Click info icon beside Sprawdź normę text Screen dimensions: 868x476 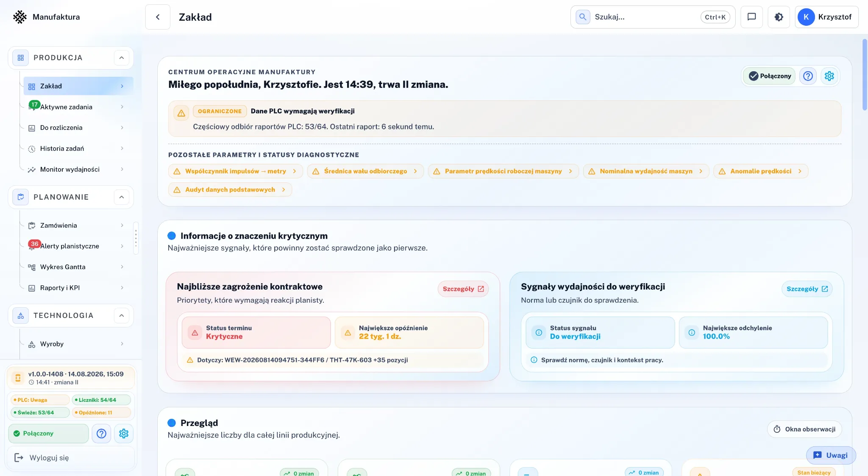(534, 360)
